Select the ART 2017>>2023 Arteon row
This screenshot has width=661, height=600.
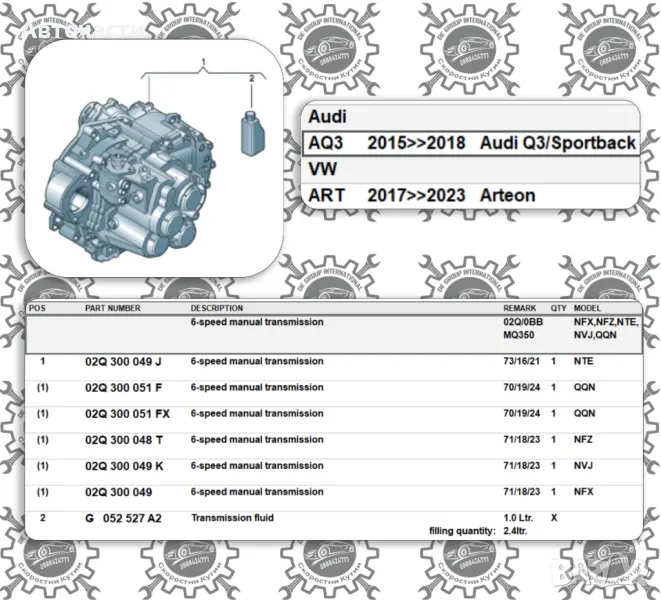(471, 195)
